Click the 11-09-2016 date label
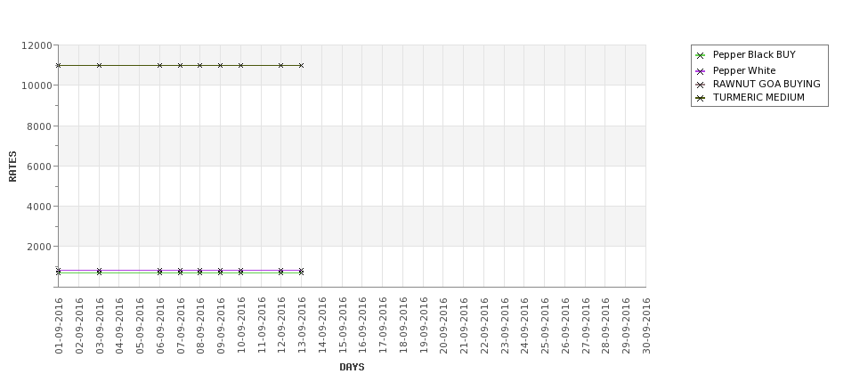 coord(261,326)
